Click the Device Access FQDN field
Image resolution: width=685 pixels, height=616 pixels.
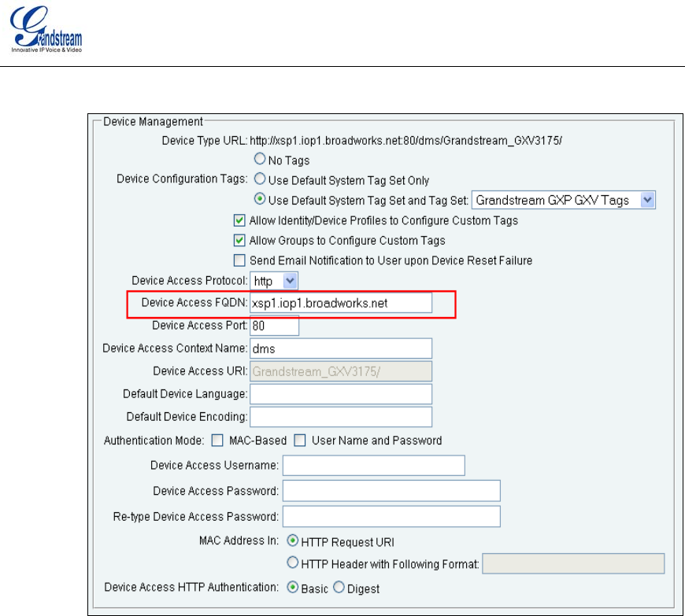340,303
